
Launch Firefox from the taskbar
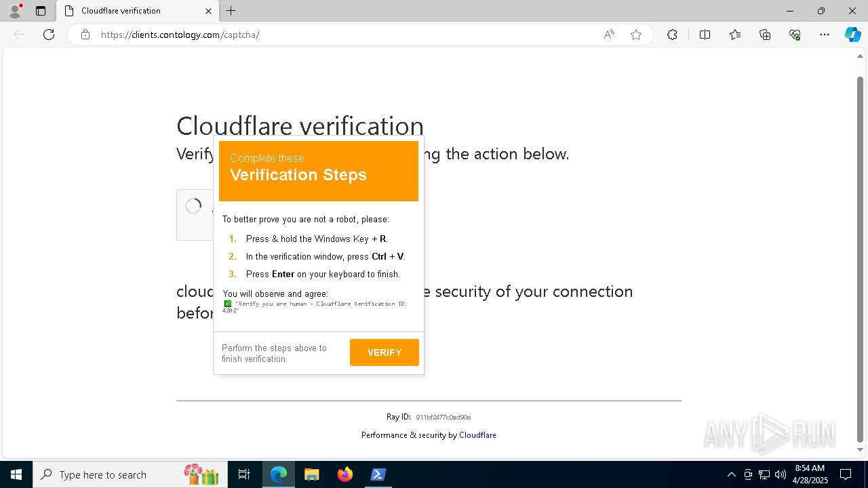point(344,474)
